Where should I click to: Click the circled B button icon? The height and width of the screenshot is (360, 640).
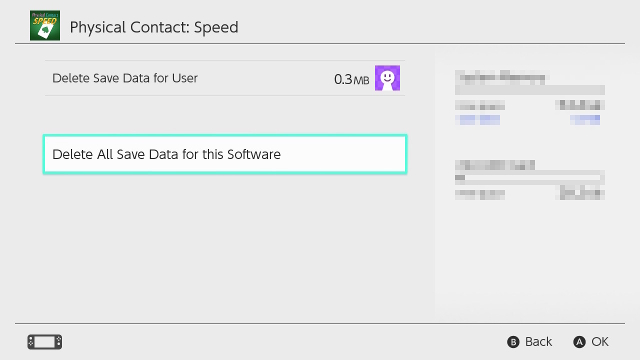pyautogui.click(x=513, y=342)
